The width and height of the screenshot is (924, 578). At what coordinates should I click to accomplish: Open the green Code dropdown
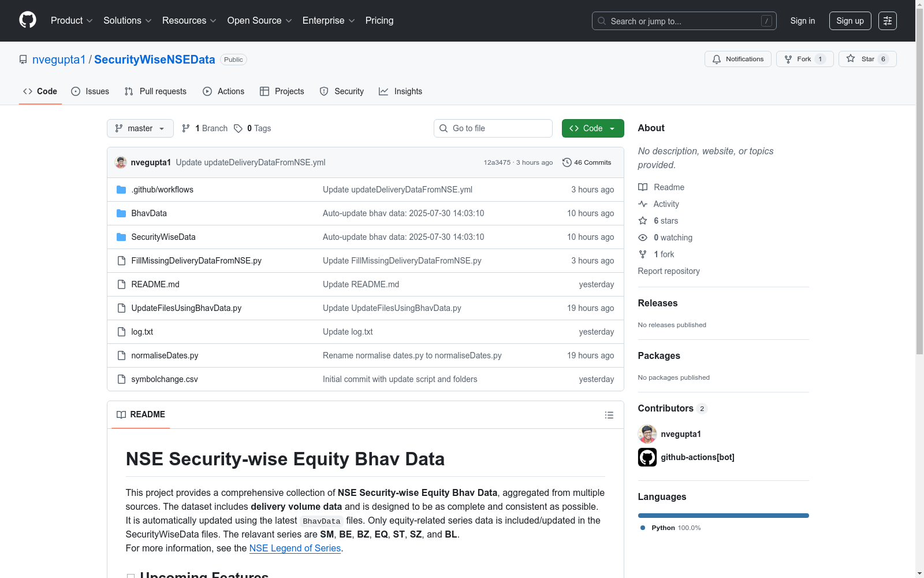point(593,128)
